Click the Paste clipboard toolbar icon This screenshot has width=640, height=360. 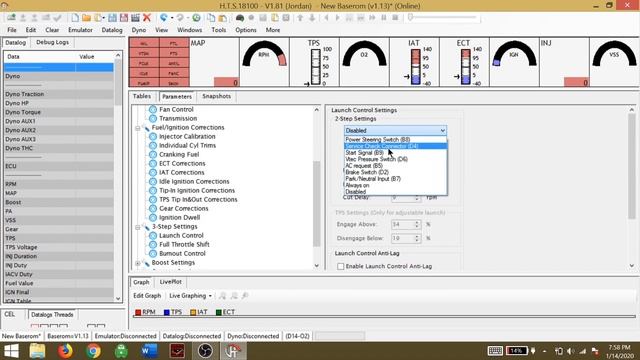(222, 18)
